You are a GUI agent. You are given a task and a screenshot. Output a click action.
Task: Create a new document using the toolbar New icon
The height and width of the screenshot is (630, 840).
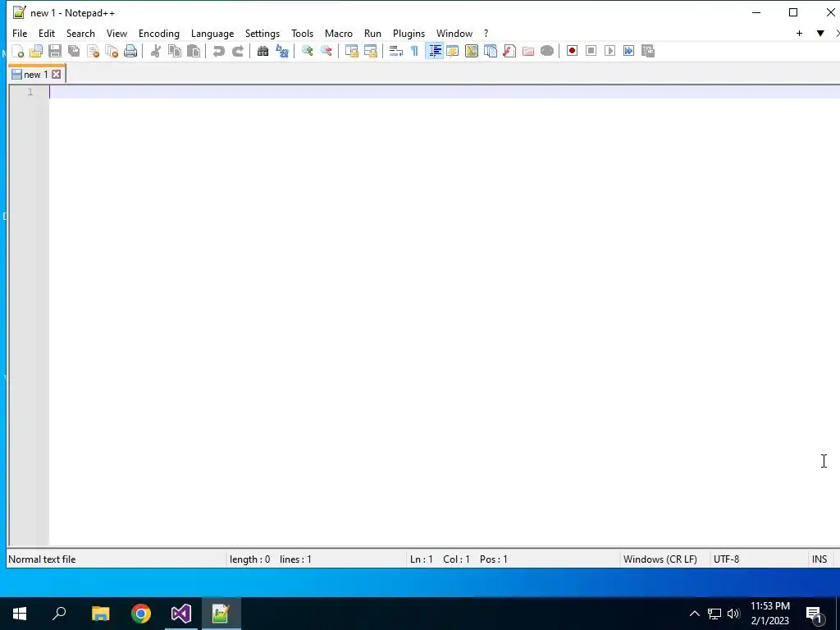(x=18, y=51)
